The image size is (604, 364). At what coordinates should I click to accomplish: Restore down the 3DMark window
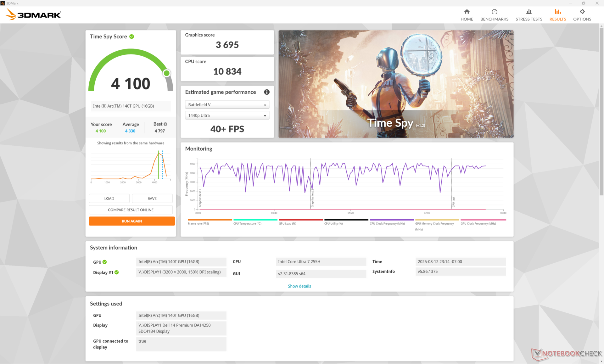(x=584, y=3)
